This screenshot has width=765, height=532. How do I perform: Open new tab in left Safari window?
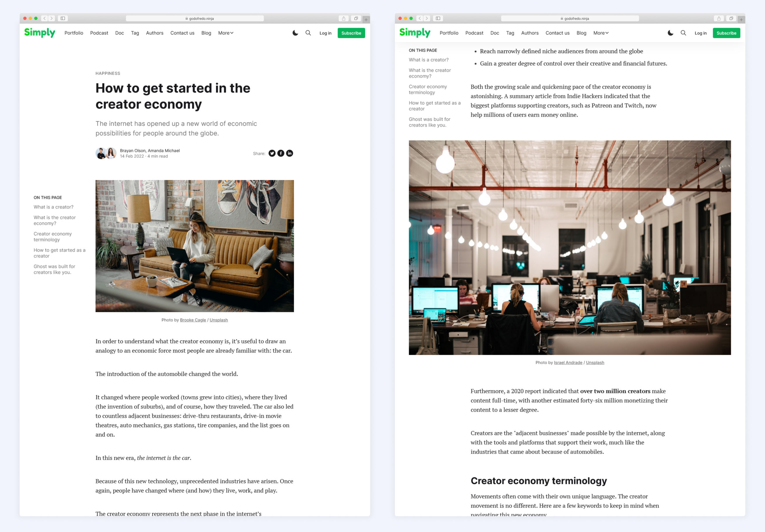pyautogui.click(x=366, y=20)
